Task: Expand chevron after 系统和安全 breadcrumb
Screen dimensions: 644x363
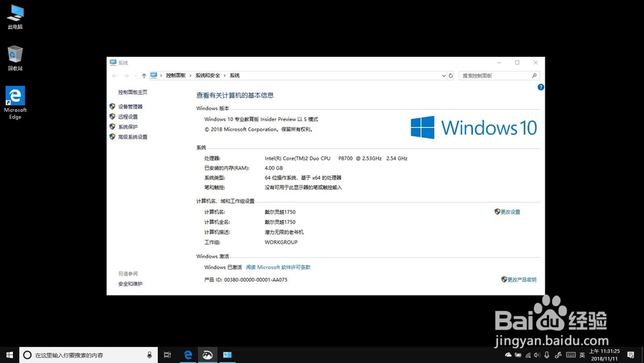Action: pyautogui.click(x=225, y=75)
